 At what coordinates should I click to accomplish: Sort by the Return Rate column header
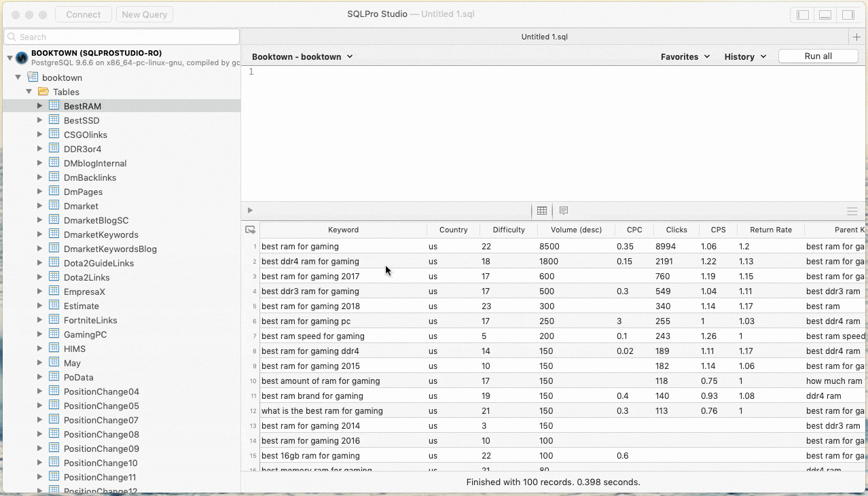coord(771,230)
